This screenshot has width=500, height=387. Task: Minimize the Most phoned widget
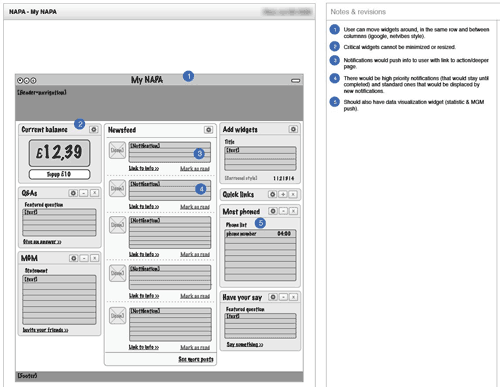coord(283,211)
